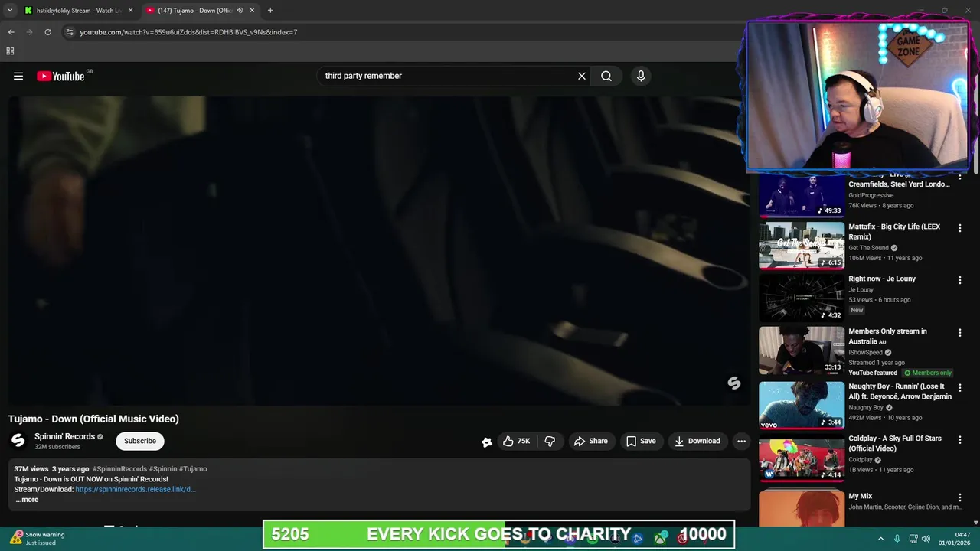Go back with browser back arrow
The image size is (980, 551).
(11, 32)
